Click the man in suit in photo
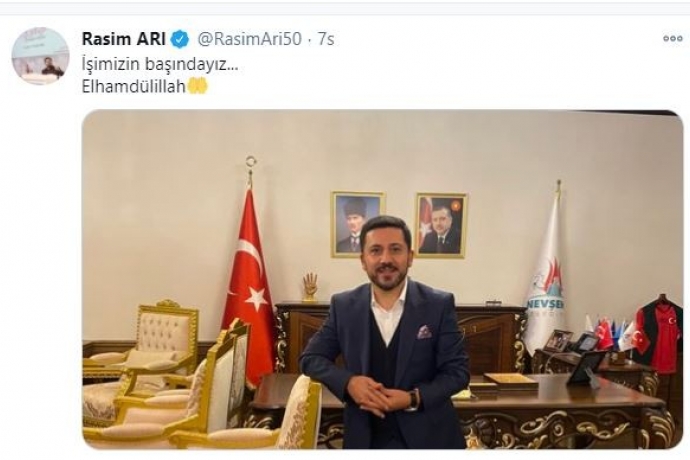This screenshot has height=460, width=690. (387, 335)
